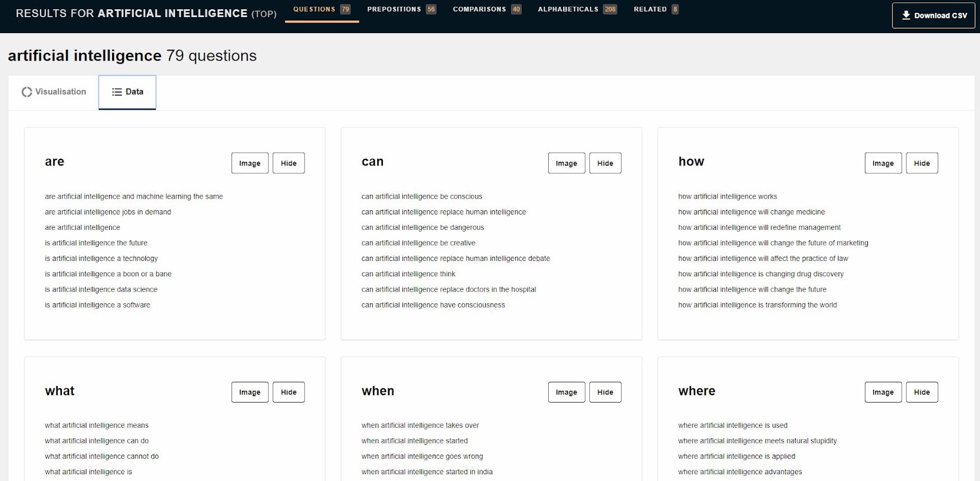
Task: Hide the "when" question card
Action: (x=605, y=392)
